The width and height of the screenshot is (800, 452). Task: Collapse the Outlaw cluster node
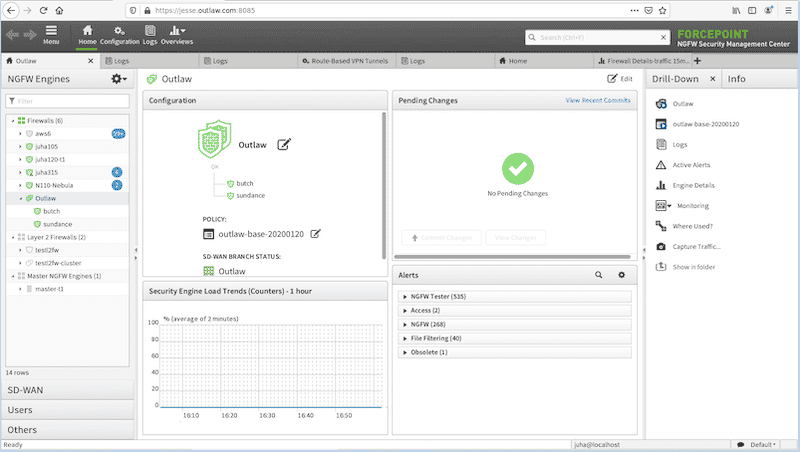tap(20, 198)
